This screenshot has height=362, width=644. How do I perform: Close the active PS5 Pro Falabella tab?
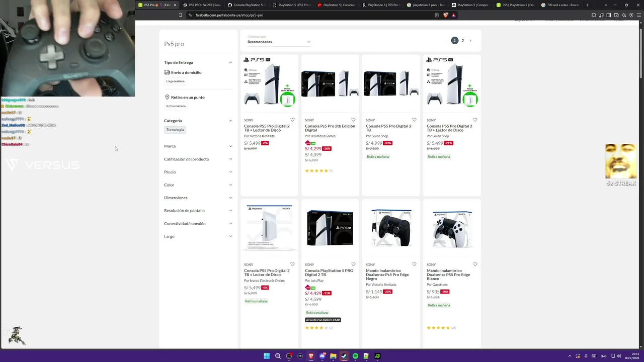point(175,5)
